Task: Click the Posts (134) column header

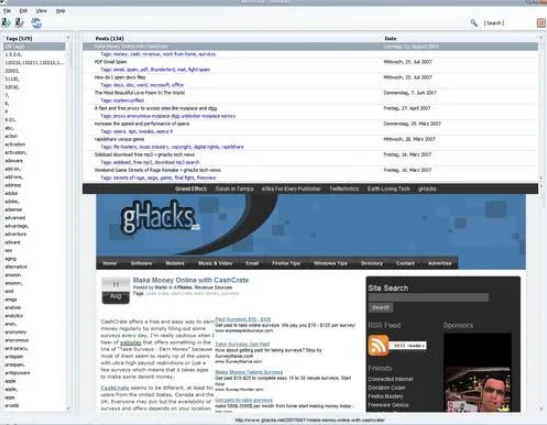Action: tap(109, 38)
